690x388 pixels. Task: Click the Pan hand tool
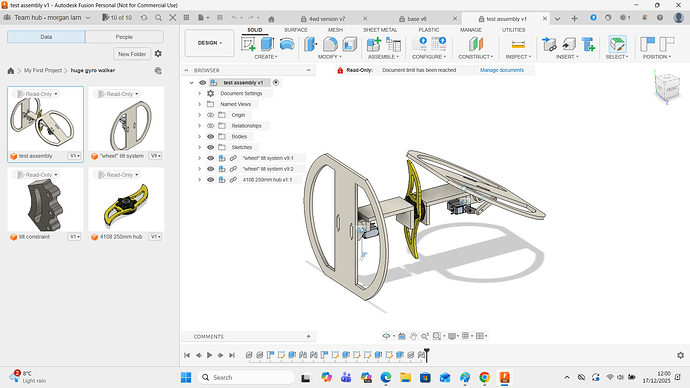point(413,336)
